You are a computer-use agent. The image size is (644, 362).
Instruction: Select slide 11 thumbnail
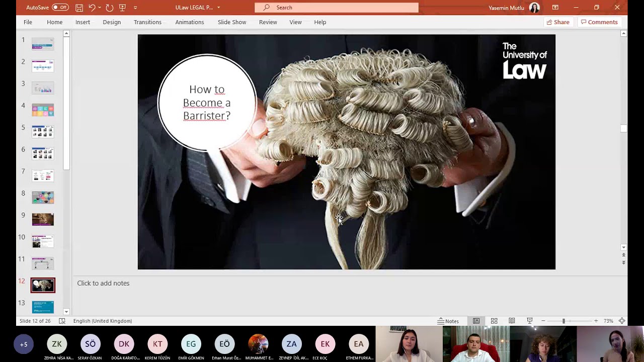(43, 263)
